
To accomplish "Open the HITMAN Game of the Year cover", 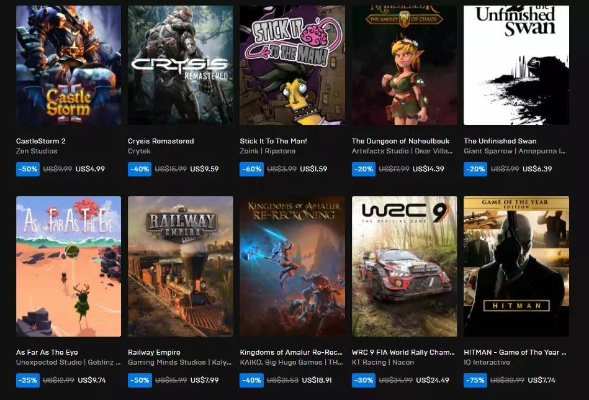I will pyautogui.click(x=516, y=266).
